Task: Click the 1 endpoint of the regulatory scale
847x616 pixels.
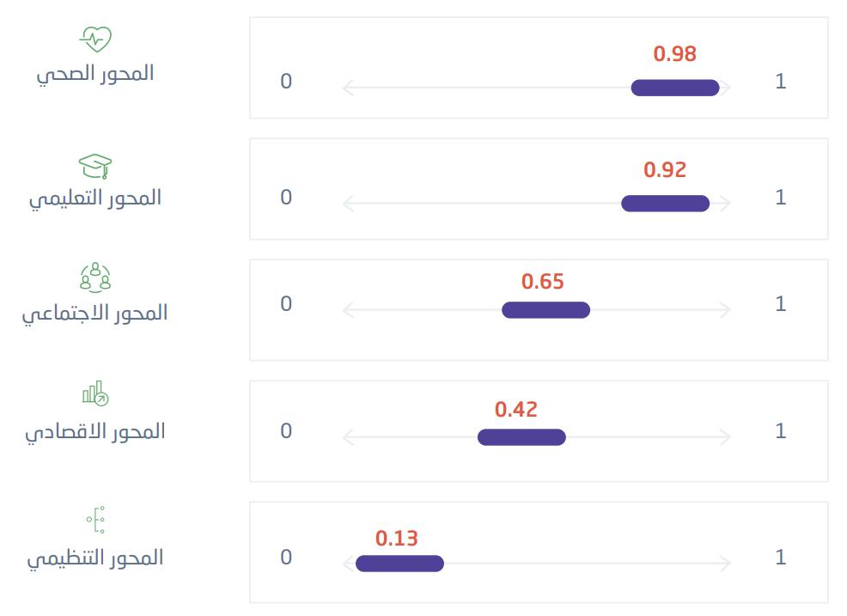Action: tap(780, 558)
